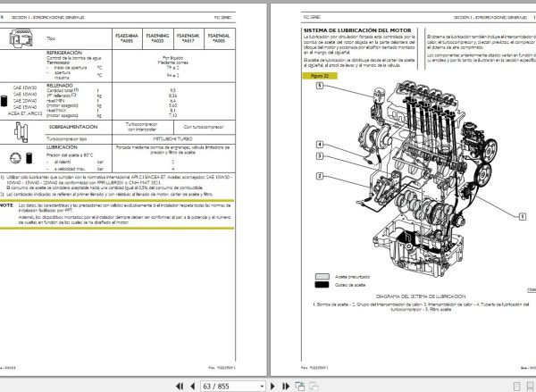
Task: Click callout number 5 in the diagram
Action: (x=319, y=86)
